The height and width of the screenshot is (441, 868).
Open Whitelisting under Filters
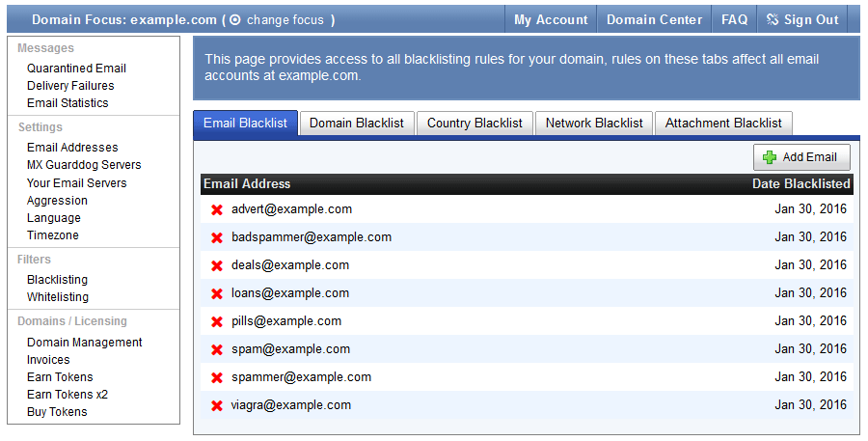click(58, 297)
